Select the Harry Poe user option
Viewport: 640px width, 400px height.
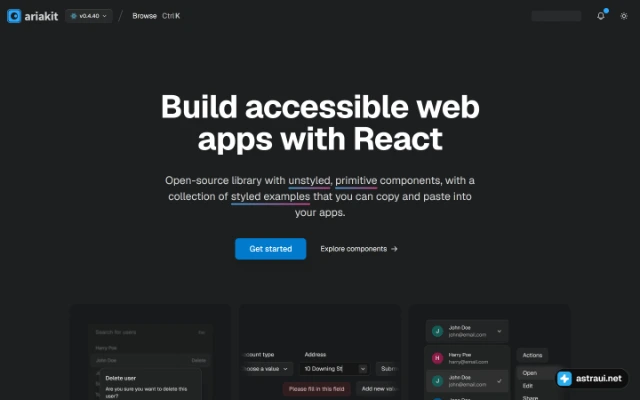tap(467, 358)
